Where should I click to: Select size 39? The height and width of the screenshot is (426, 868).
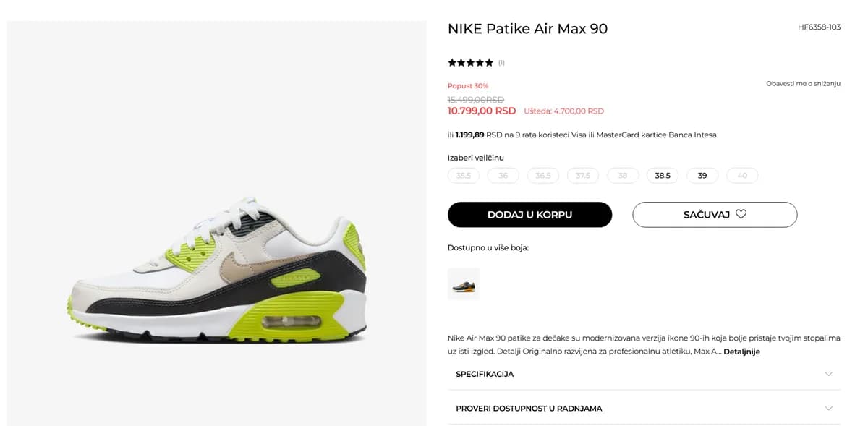click(x=702, y=176)
